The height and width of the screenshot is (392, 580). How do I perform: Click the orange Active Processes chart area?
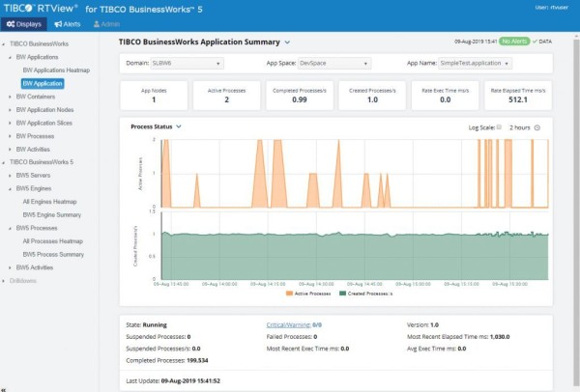355,173
